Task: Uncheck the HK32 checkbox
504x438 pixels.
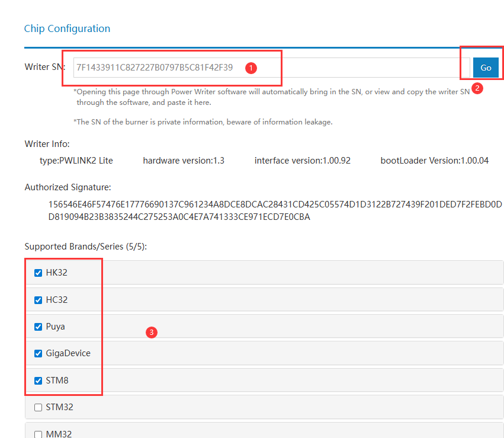Action: [38, 273]
